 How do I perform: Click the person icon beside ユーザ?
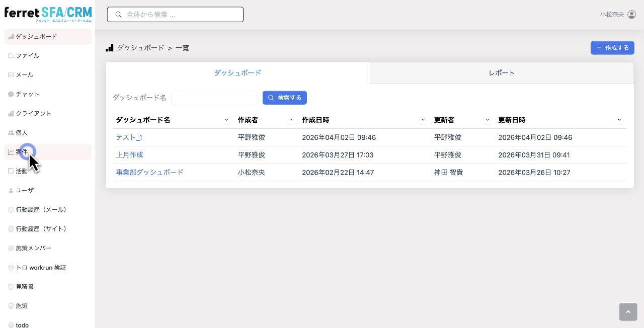coord(11,191)
